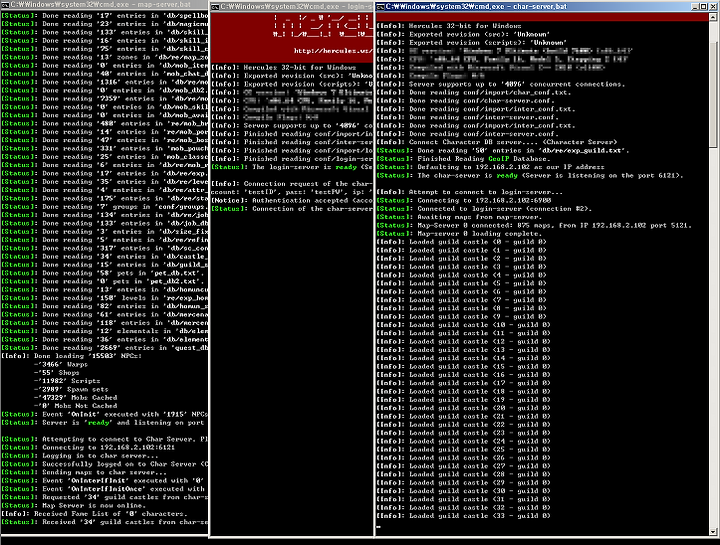The height and width of the screenshot is (545, 720).
Task: Click "'0' Mobs Not Cached" entry in the map-server window
Action: click(76, 406)
